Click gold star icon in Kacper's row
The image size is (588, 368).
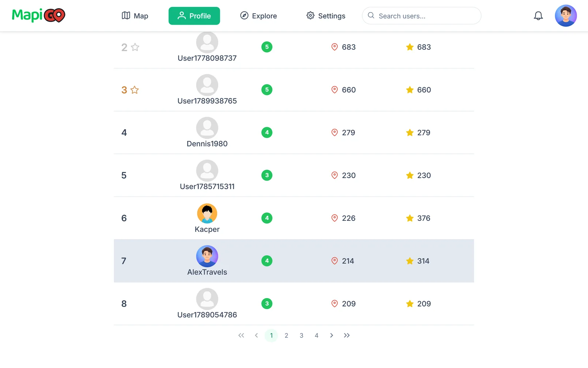pyautogui.click(x=410, y=218)
